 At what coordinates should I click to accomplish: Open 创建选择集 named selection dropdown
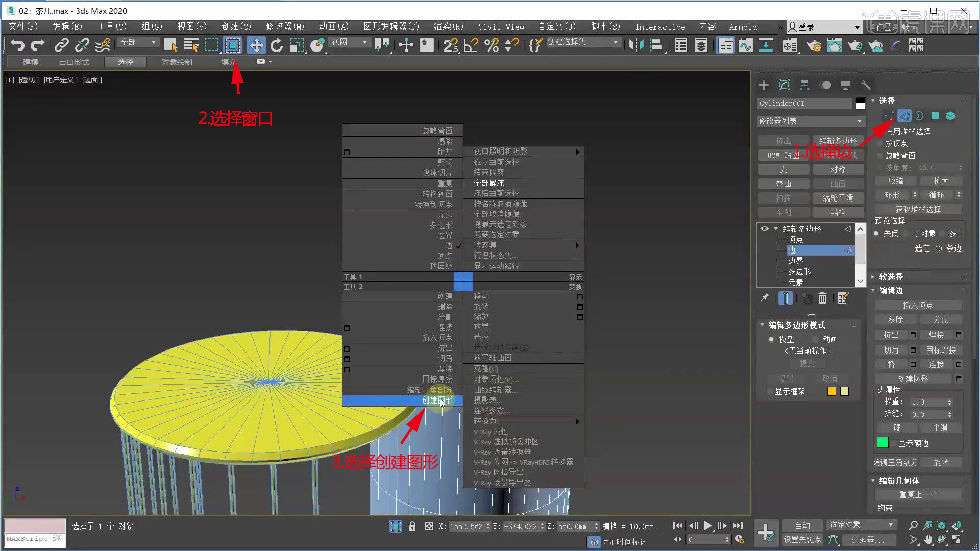[x=583, y=42]
